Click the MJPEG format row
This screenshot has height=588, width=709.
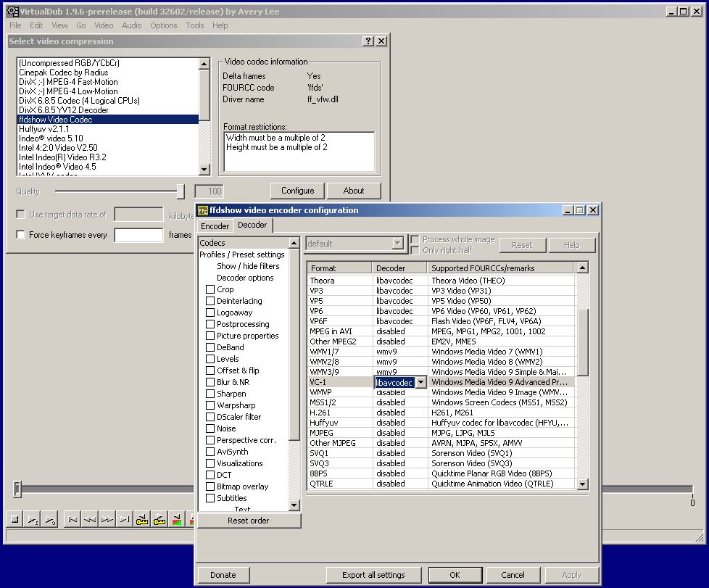pyautogui.click(x=441, y=433)
